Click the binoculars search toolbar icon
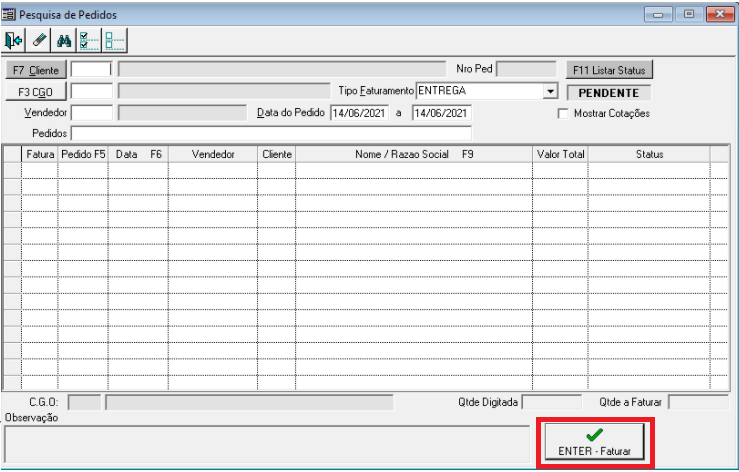 click(x=64, y=41)
